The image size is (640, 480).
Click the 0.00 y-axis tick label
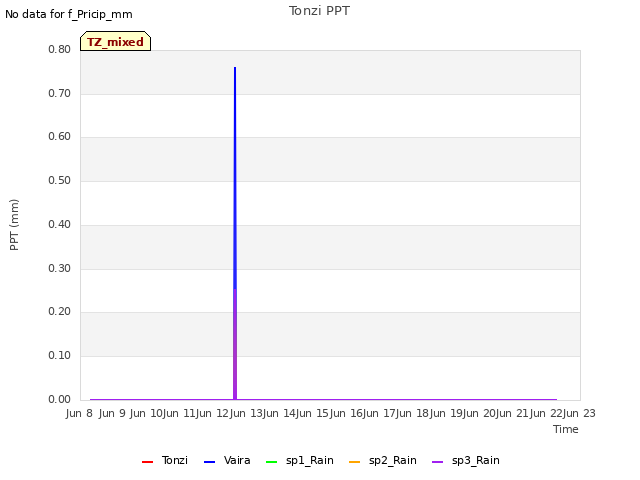(x=60, y=399)
